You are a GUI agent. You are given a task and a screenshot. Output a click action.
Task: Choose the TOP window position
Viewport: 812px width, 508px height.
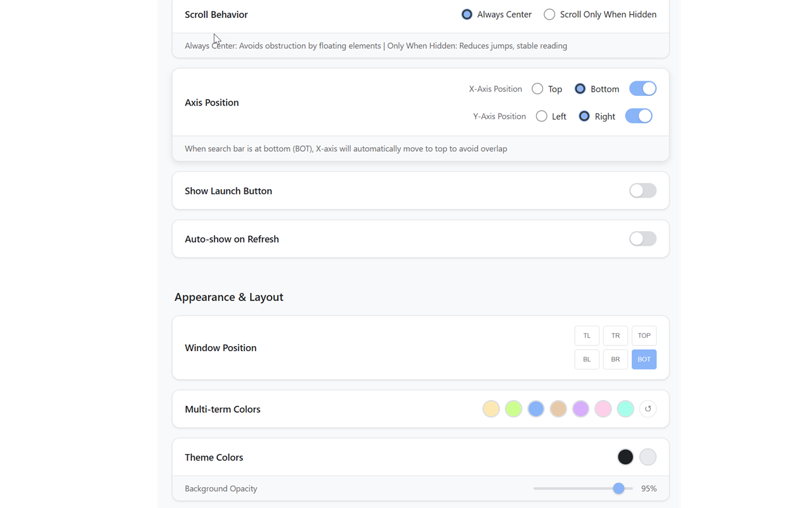point(644,336)
